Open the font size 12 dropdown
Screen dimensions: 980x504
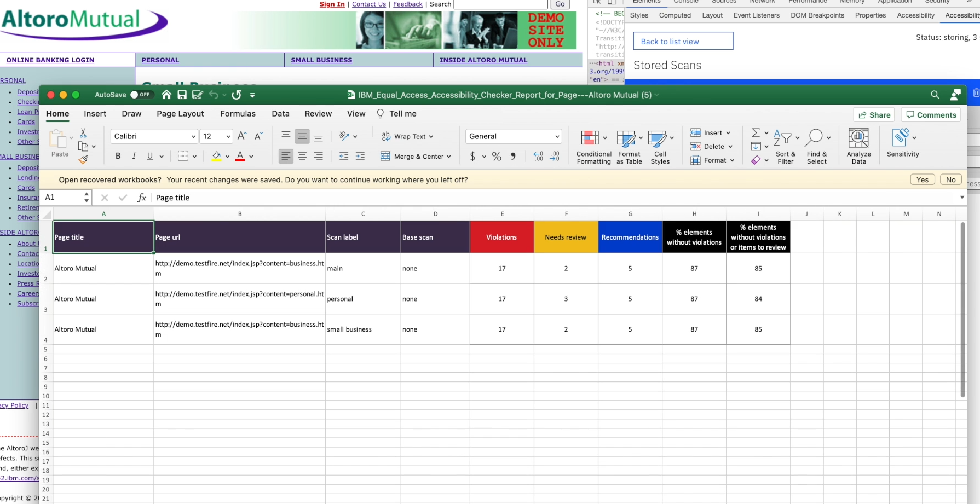click(x=228, y=136)
